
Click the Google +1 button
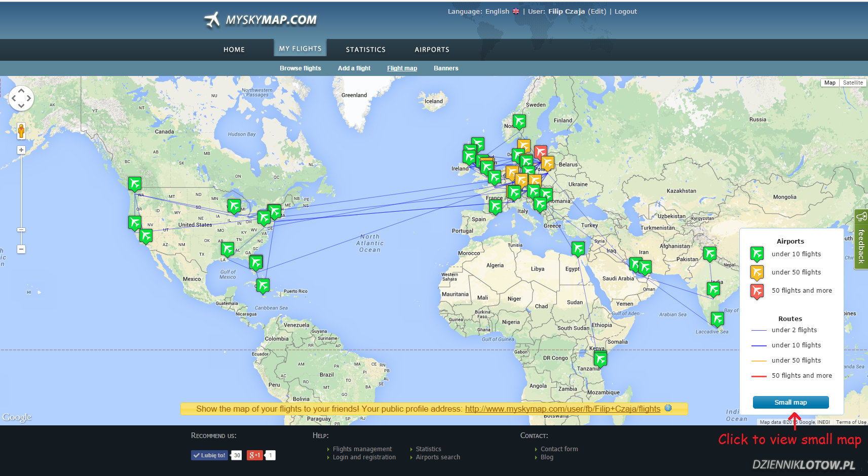point(255,455)
